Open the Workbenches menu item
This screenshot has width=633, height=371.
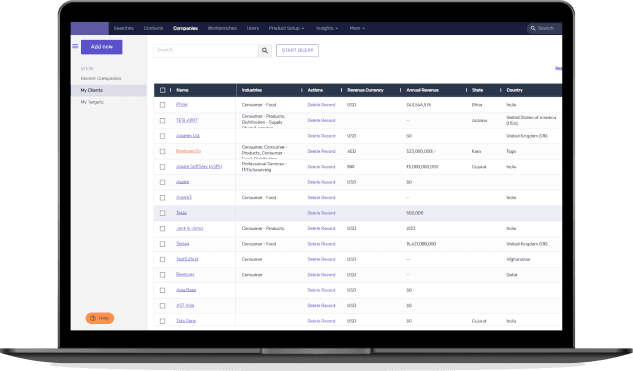point(222,28)
